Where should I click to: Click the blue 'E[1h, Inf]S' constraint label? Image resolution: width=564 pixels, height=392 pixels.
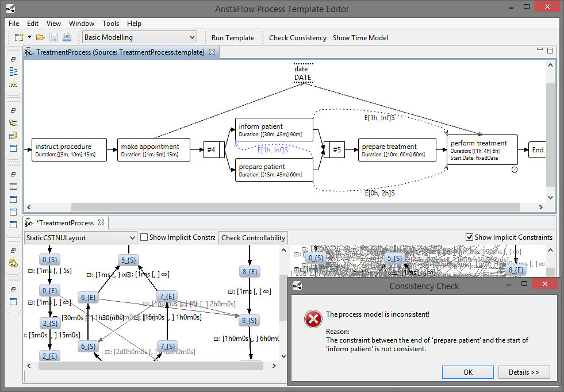coord(273,150)
